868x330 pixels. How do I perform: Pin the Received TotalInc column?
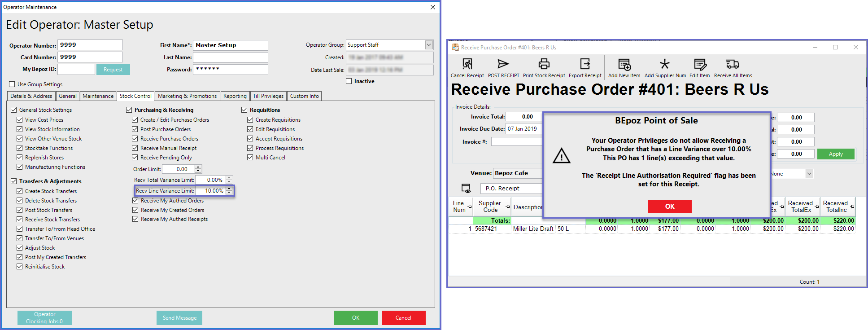(852, 207)
